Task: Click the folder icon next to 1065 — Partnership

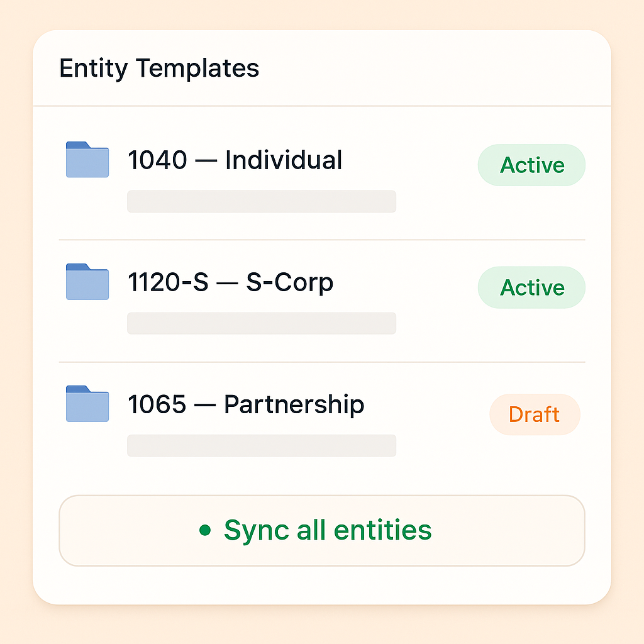Action: pyautogui.click(x=87, y=404)
